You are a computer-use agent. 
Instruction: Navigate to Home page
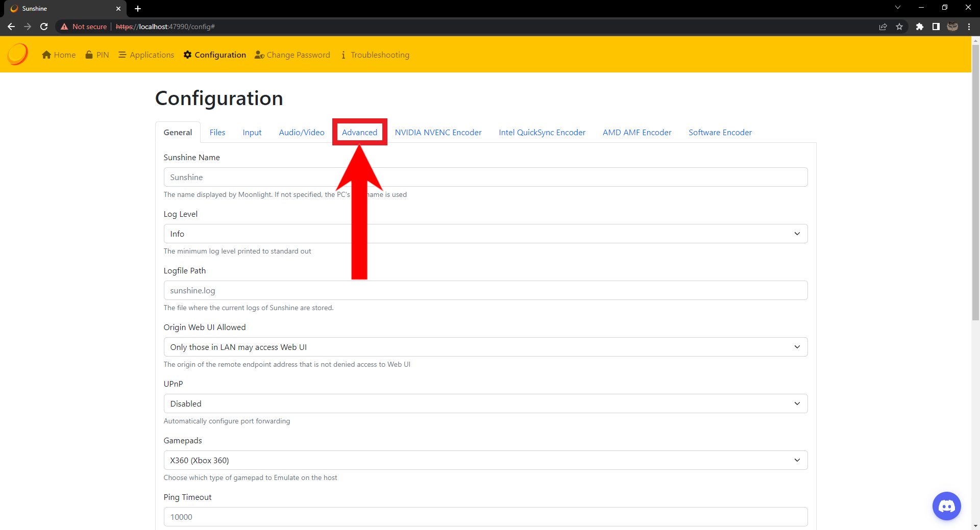(x=59, y=55)
